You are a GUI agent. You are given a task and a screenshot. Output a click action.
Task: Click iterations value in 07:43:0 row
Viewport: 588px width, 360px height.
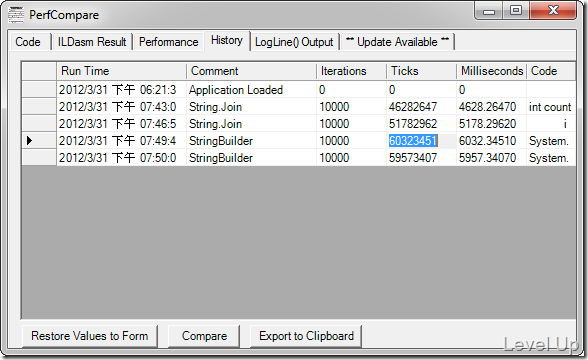[351, 107]
